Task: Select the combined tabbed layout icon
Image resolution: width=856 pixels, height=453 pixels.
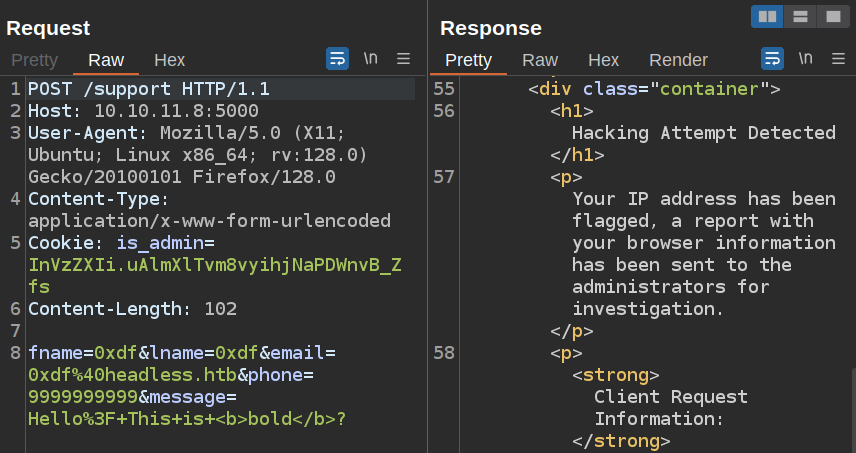Action: tap(831, 16)
